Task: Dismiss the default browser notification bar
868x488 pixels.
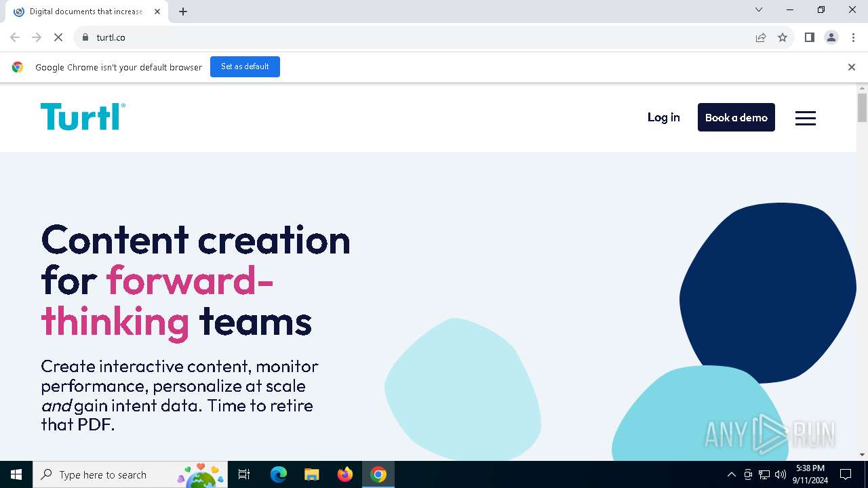Action: tap(851, 67)
